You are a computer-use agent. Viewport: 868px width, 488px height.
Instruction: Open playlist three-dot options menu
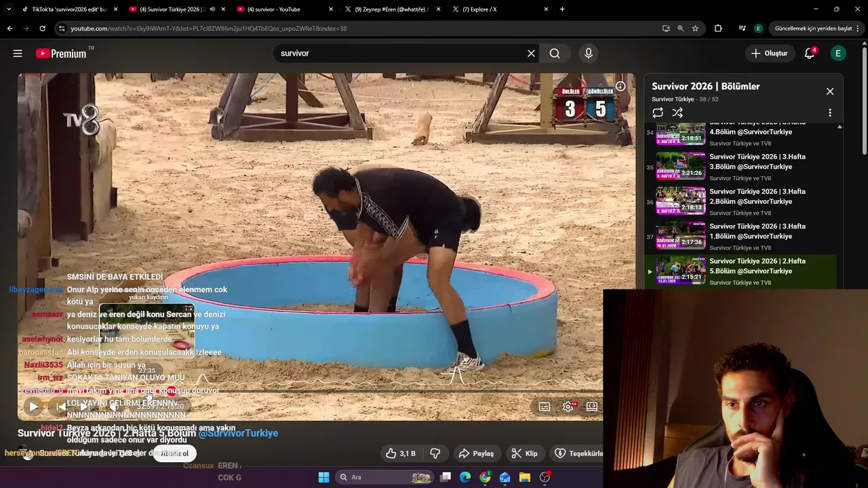click(x=830, y=113)
